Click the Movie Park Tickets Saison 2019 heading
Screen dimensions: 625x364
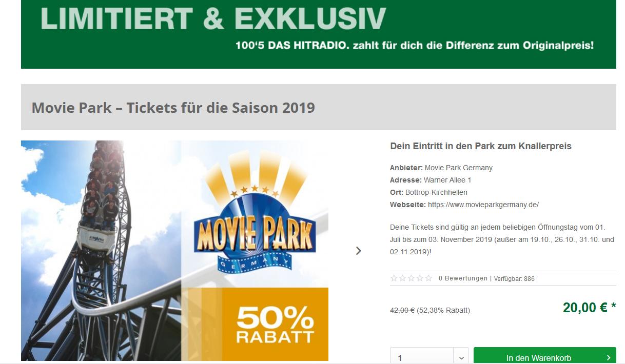coord(173,108)
